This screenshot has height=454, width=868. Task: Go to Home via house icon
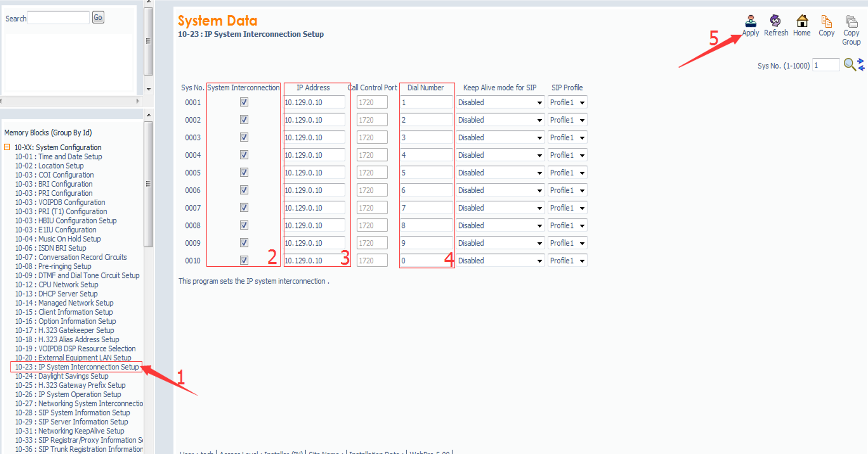802,21
